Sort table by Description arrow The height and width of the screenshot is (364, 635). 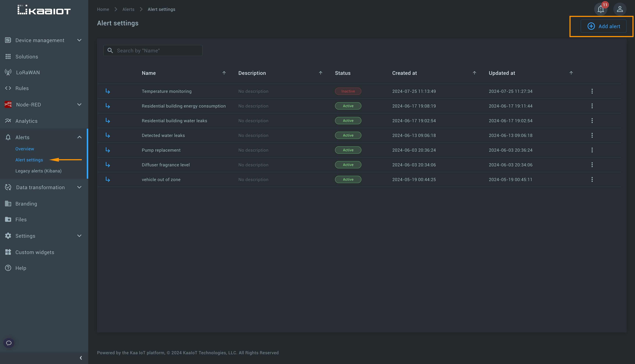tap(320, 73)
